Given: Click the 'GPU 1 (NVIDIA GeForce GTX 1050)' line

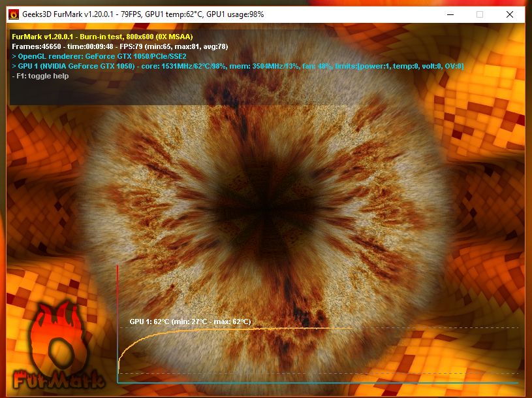Looking at the screenshot, I should [238, 66].
